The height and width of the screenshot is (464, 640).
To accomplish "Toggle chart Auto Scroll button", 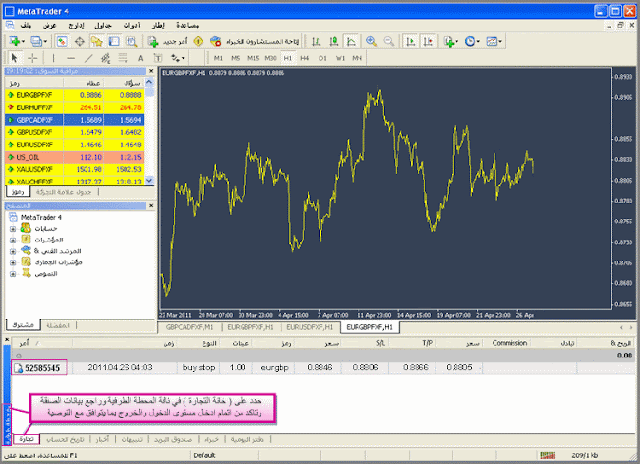I will (411, 41).
